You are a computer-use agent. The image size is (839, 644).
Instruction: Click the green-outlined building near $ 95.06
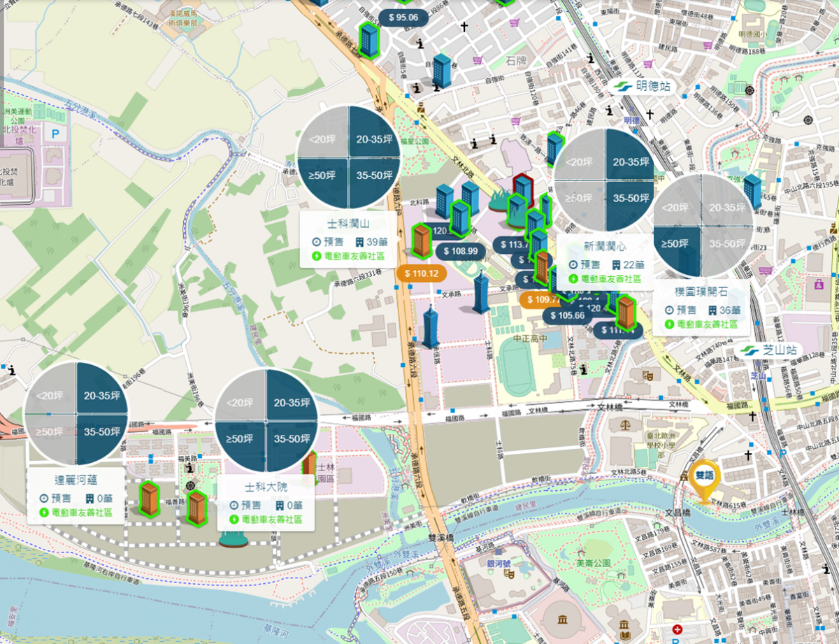point(368,40)
